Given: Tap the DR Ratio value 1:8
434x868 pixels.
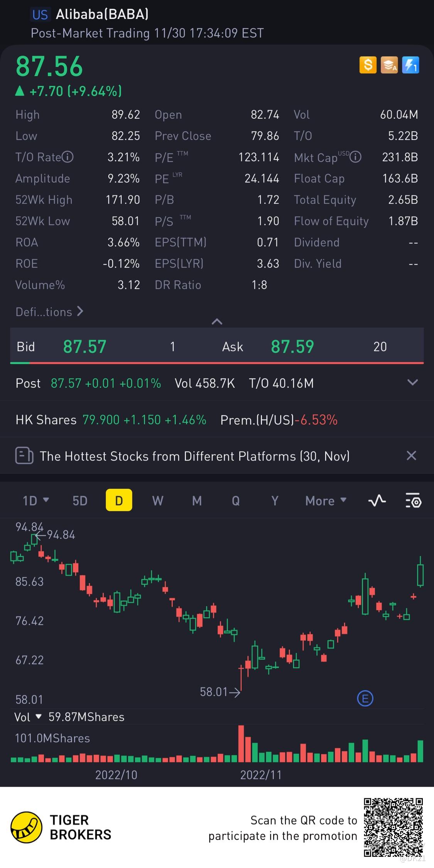Looking at the screenshot, I should pyautogui.click(x=259, y=285).
